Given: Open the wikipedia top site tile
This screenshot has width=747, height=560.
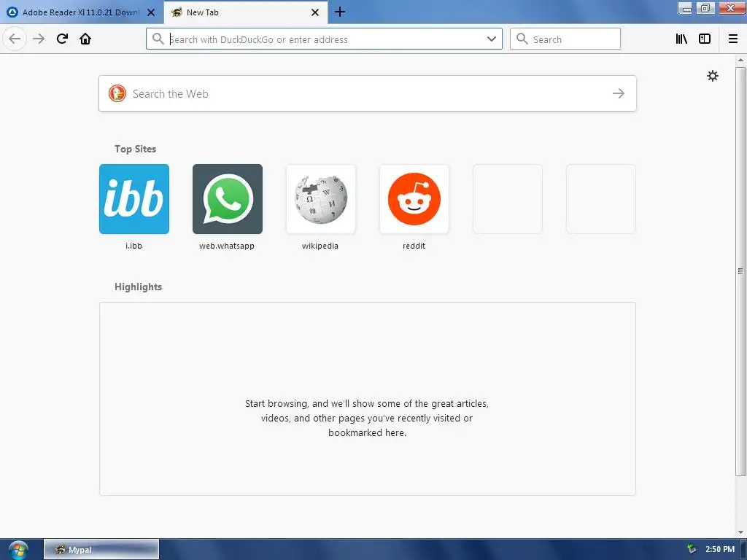Looking at the screenshot, I should coord(321,199).
